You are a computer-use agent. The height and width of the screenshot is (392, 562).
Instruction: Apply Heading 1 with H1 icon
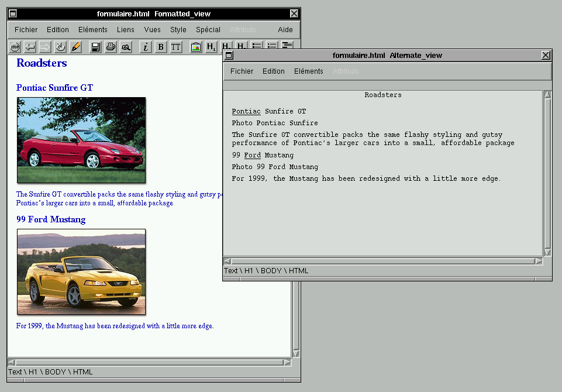211,47
